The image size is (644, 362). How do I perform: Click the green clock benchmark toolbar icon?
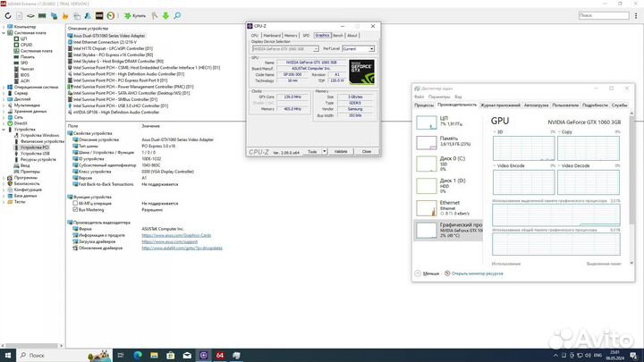111,15
